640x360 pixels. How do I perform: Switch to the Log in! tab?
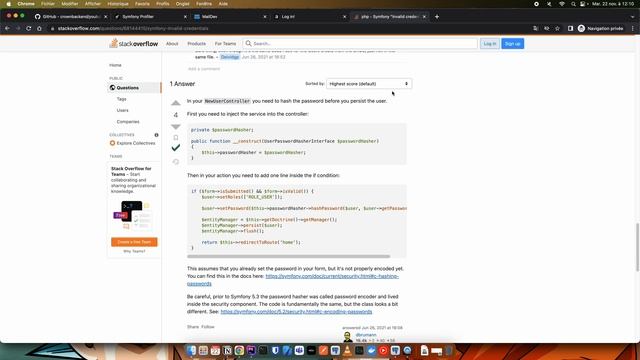pos(308,17)
